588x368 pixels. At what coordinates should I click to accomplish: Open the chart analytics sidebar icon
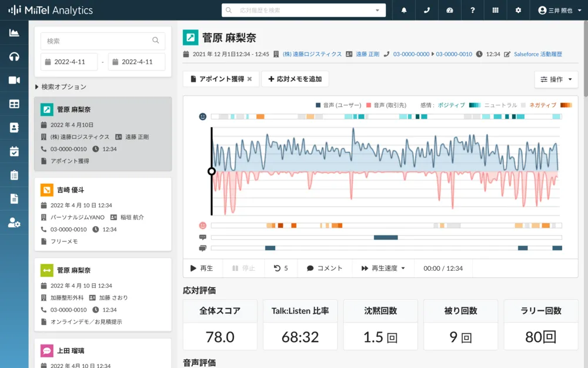coord(14,33)
